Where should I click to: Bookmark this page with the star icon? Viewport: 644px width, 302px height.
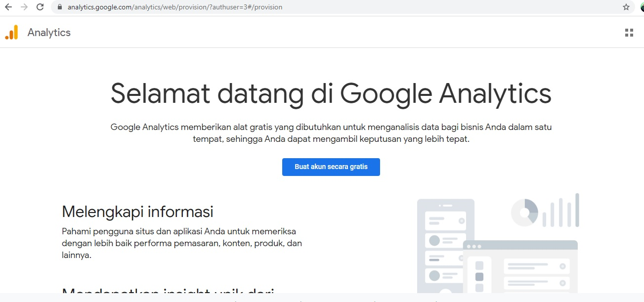click(x=626, y=7)
